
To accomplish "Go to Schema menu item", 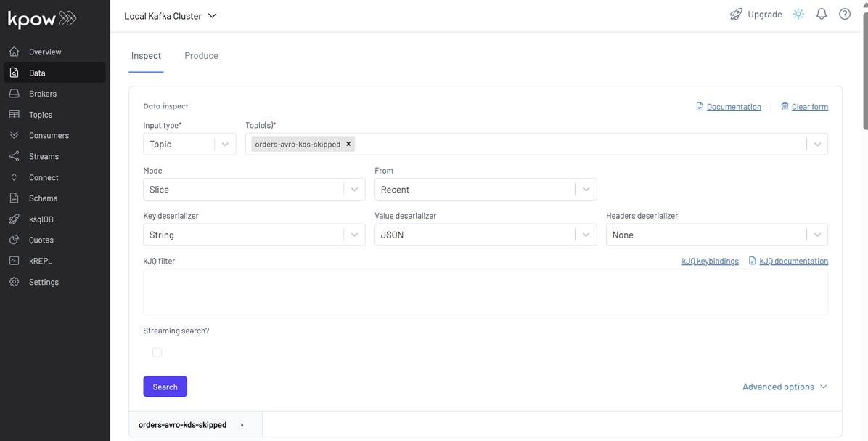I will tap(43, 198).
